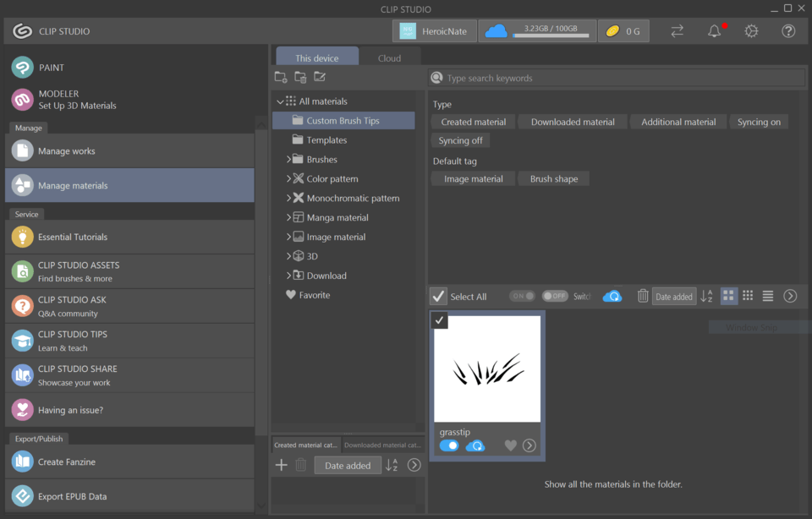Open Date added sort dropdown in materials toolbar
This screenshot has height=519, width=812.
point(674,297)
